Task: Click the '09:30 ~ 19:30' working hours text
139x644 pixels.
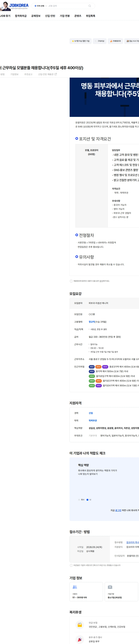Action: (x=97, y=348)
